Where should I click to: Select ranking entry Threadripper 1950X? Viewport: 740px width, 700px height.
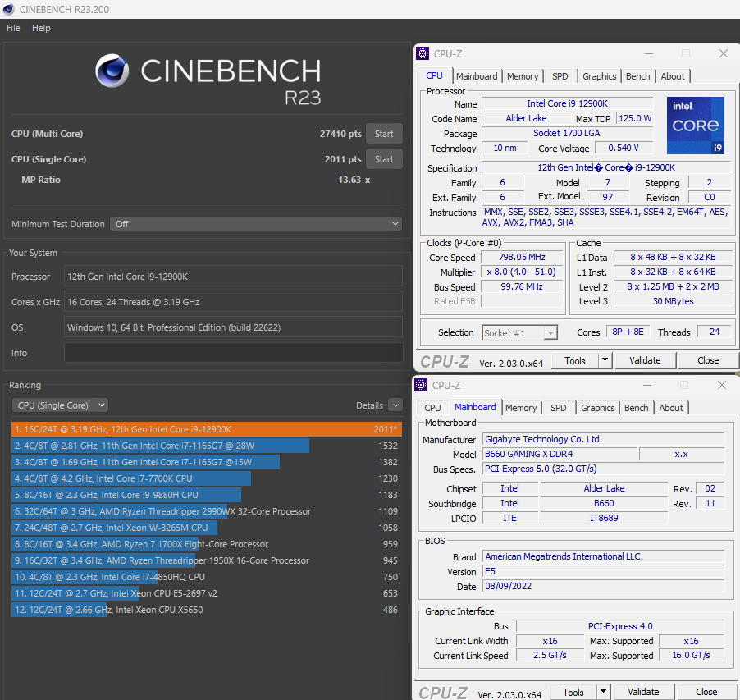point(206,560)
